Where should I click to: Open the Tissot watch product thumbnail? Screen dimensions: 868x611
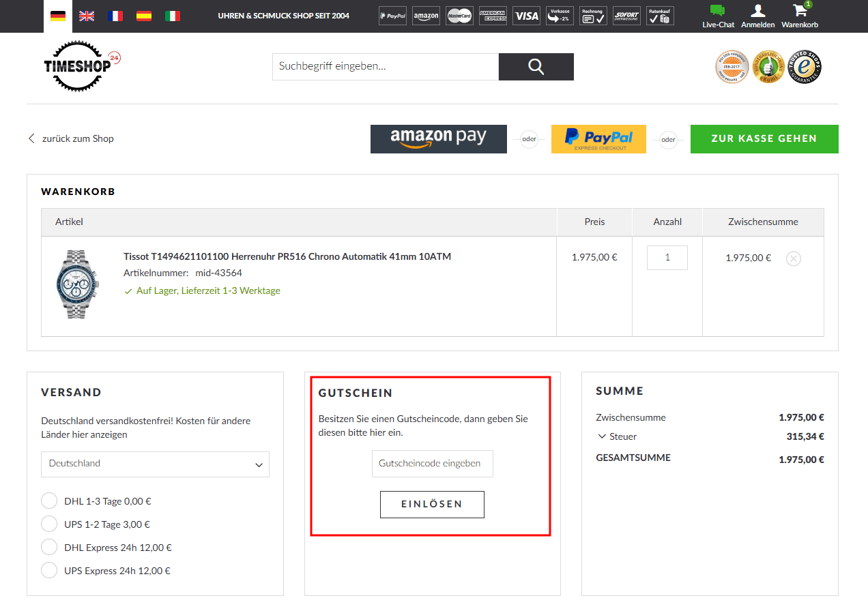point(76,284)
